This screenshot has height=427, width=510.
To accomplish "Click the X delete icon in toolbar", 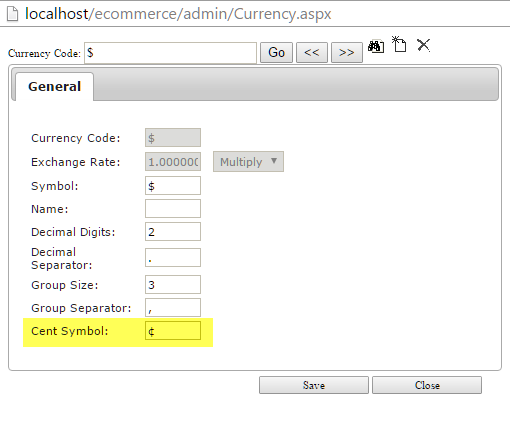I will tap(423, 45).
